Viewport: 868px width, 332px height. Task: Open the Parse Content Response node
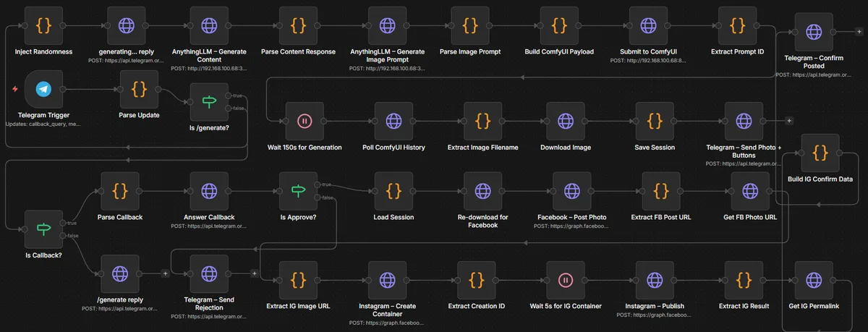pyautogui.click(x=298, y=25)
